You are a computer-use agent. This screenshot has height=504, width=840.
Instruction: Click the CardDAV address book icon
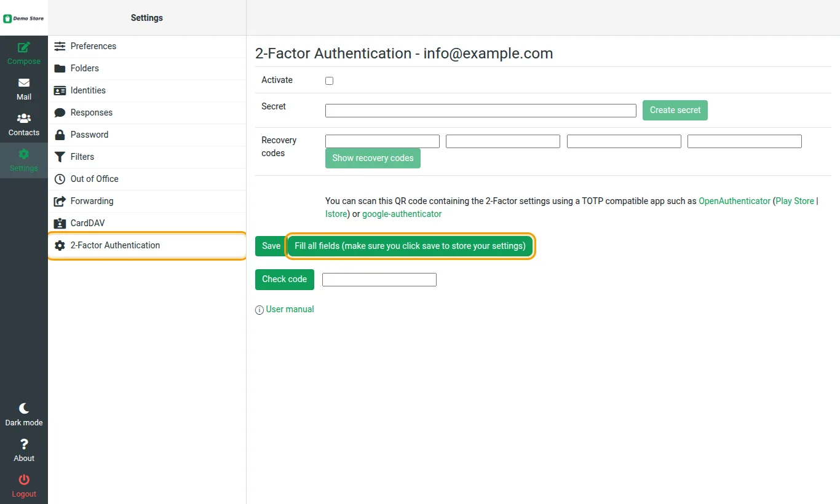60,223
